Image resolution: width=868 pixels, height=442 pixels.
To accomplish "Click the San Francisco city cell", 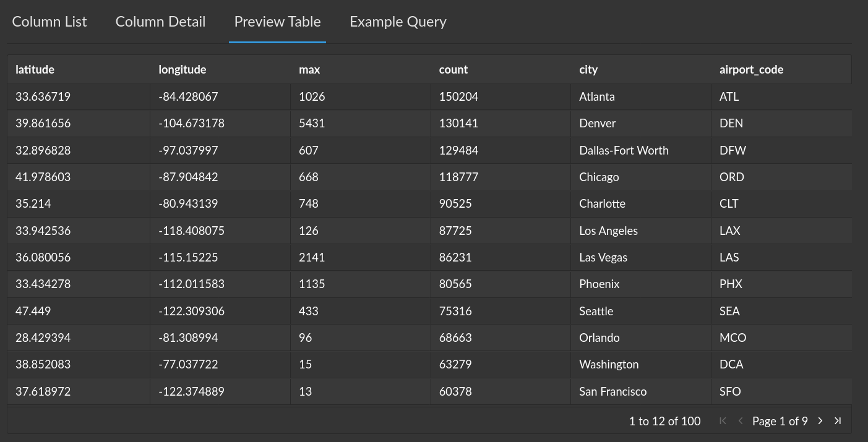I will pyautogui.click(x=612, y=392).
